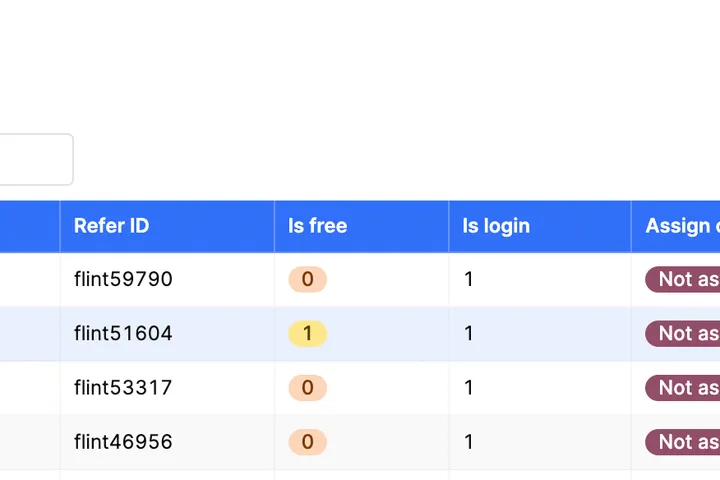The width and height of the screenshot is (720, 480).
Task: Click the Refer ID column header
Action: coord(167,226)
